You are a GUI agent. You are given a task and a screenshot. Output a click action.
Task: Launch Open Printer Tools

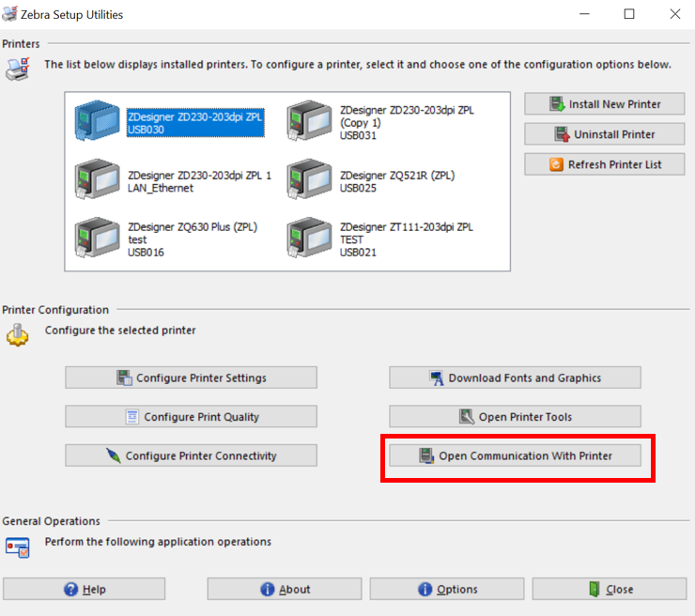click(515, 417)
